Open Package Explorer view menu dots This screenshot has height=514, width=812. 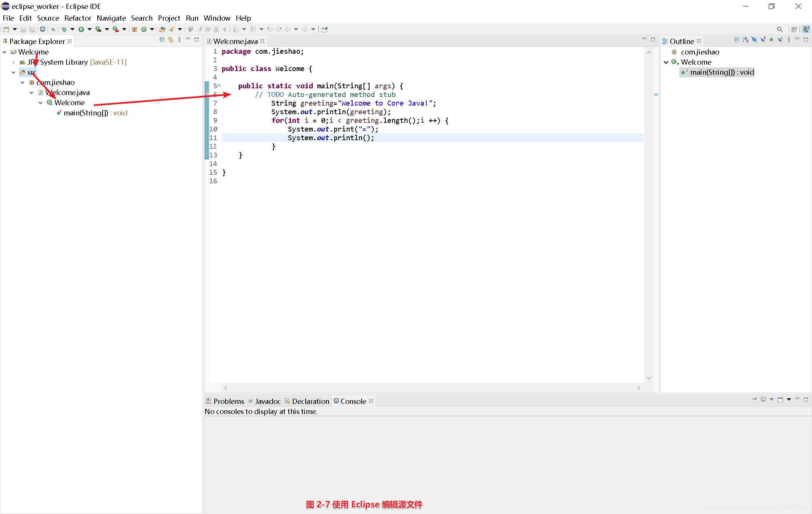pos(179,39)
